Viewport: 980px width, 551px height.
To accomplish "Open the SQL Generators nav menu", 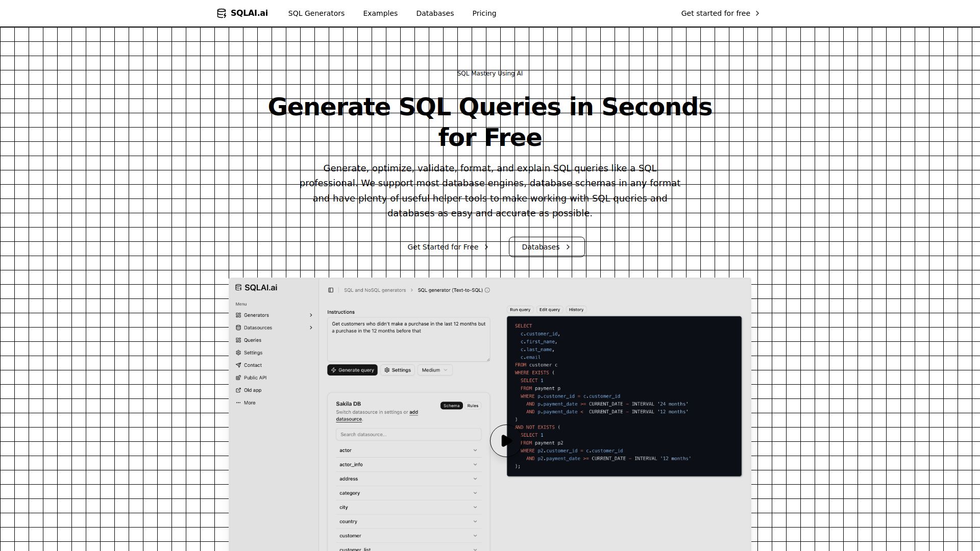I will click(316, 13).
